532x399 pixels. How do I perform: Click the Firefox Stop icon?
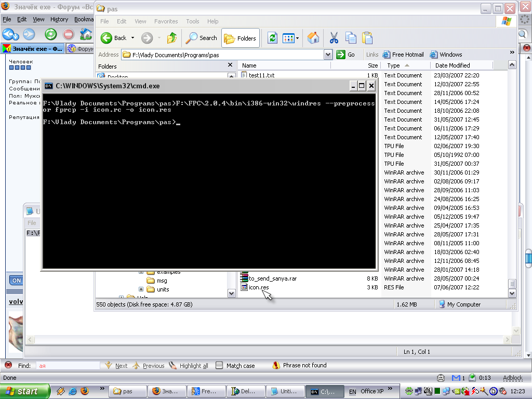pos(69,34)
